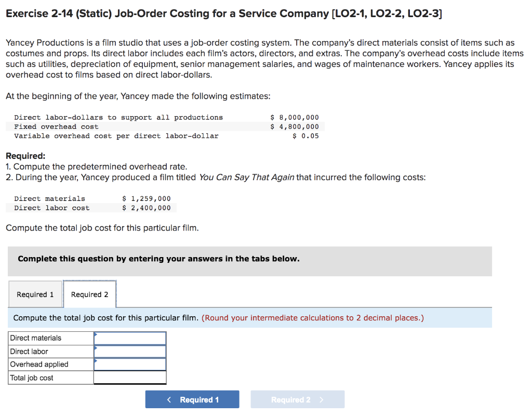The image size is (532, 416).
Task: Click the hint marker on Direct labor field
Action: coord(97,348)
